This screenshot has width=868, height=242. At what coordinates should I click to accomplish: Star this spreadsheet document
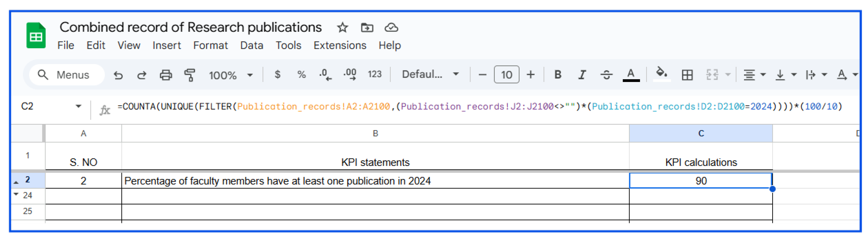pyautogui.click(x=342, y=27)
